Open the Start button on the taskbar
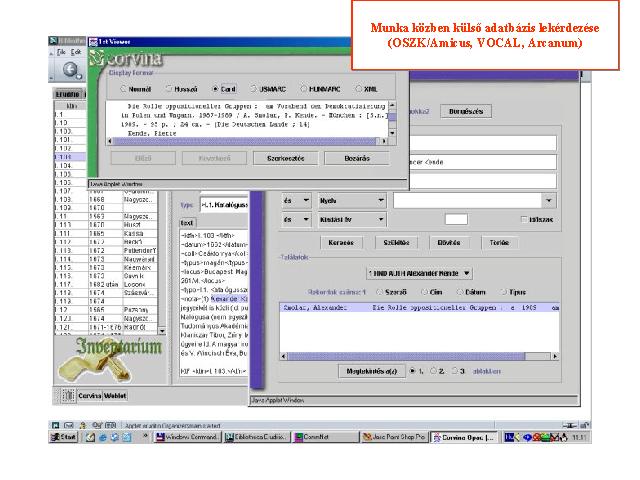640x480 pixels. point(64,437)
